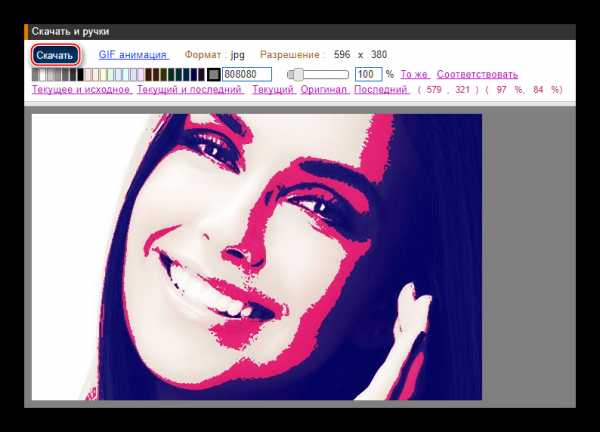Click the То же link
Image resolution: width=600 pixels, height=432 pixels.
(414, 74)
